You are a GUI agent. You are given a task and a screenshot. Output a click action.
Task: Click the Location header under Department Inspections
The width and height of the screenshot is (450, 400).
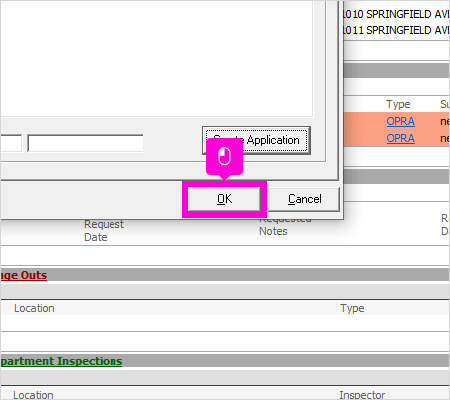click(x=33, y=395)
